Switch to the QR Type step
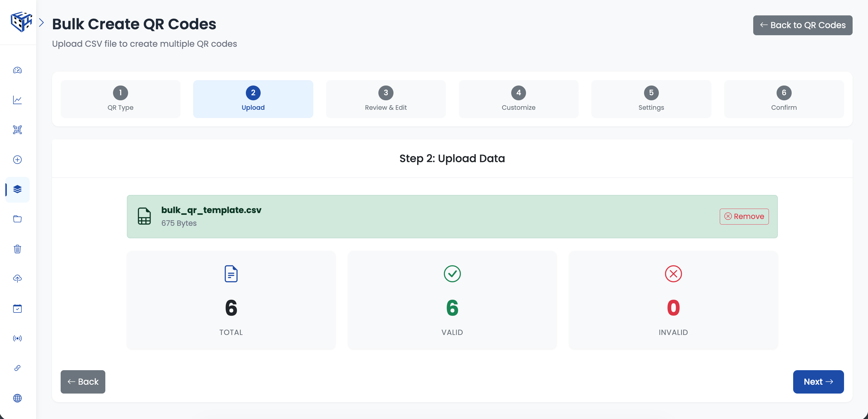The height and width of the screenshot is (419, 868). pos(120,99)
